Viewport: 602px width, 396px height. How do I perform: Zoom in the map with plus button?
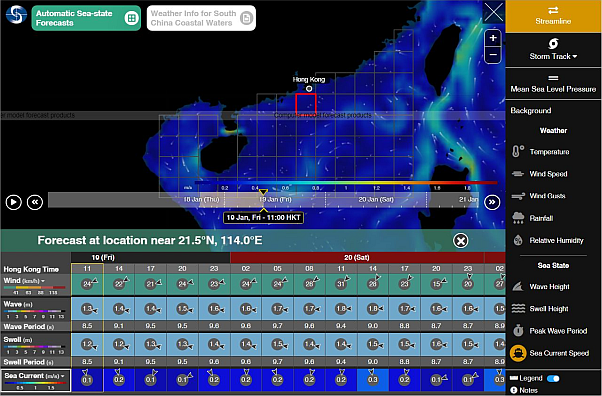(x=493, y=38)
